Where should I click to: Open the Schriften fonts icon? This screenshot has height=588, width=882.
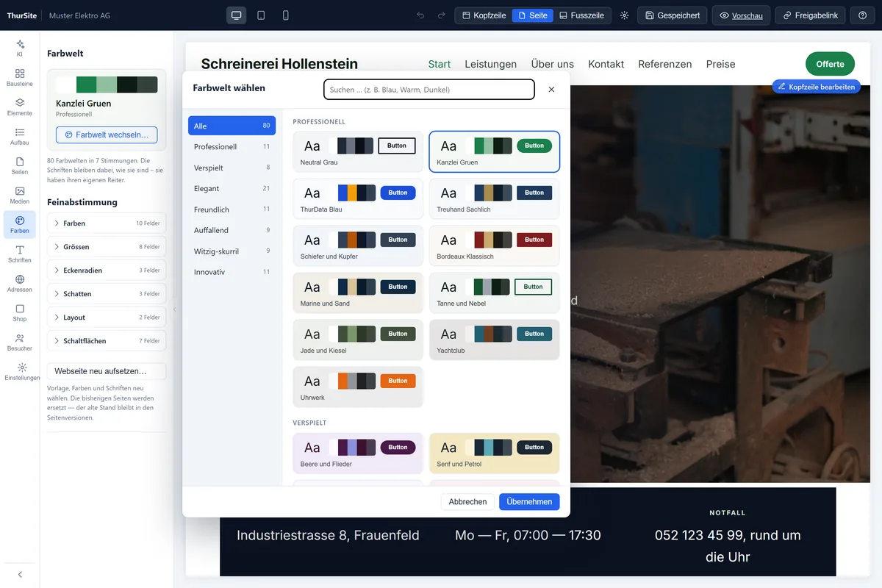click(20, 254)
